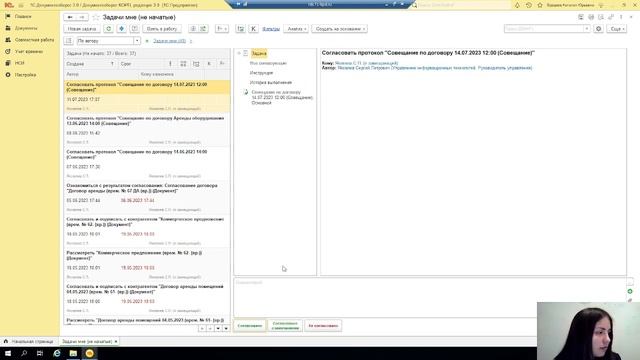Click the toolbar icon left of Взять в работу

coord(135,29)
